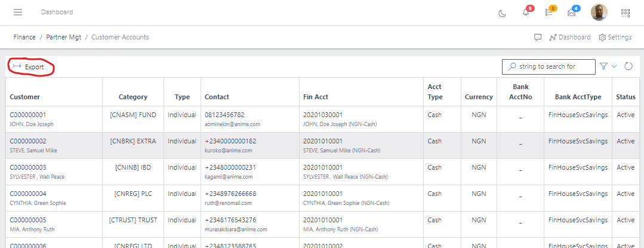The width and height of the screenshot is (644, 248).
Task: Select customer C000000003 row
Action: pyautogui.click(x=322, y=172)
